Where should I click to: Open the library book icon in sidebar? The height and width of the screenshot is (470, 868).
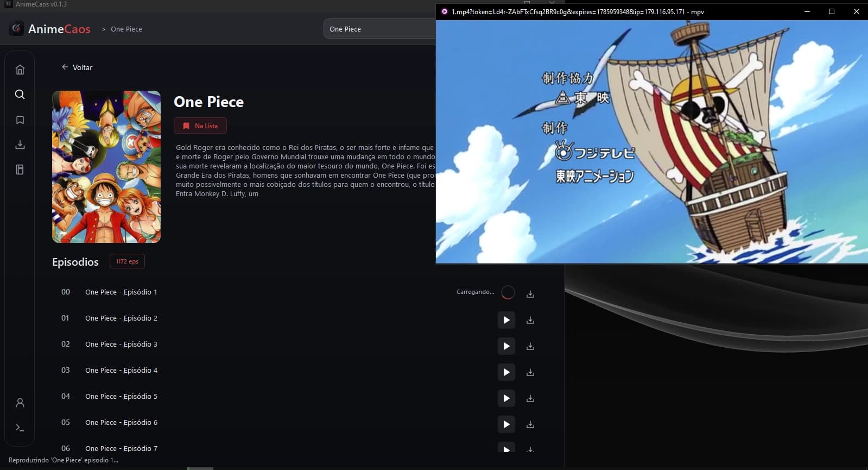tap(20, 170)
